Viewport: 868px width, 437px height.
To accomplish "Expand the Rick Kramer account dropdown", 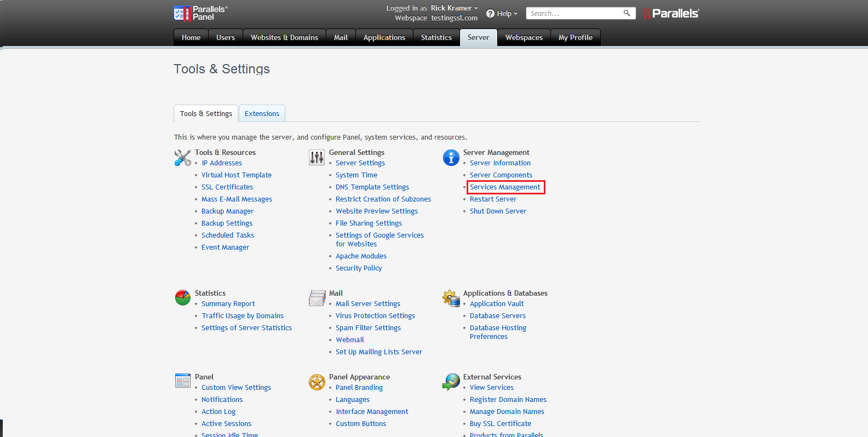I will 454,8.
